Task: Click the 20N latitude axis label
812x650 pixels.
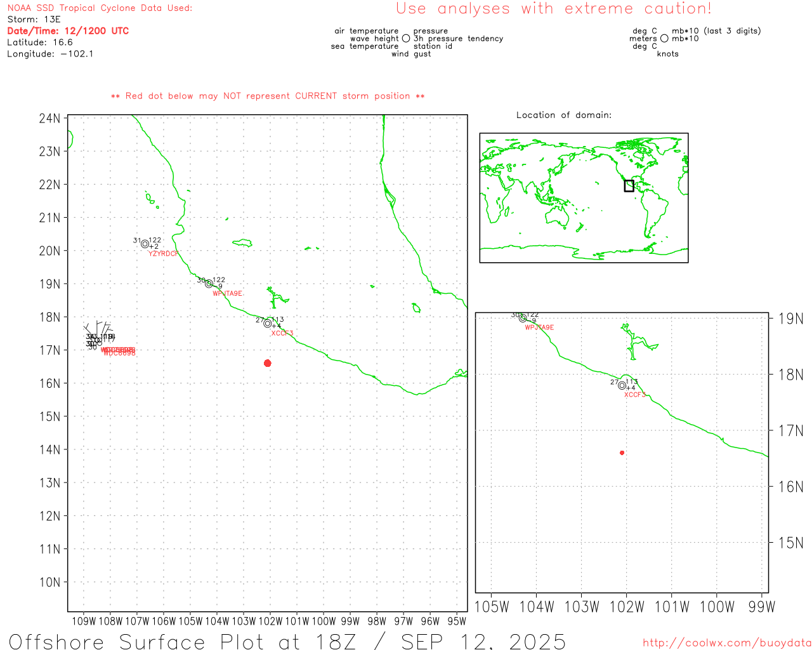Action: point(49,251)
